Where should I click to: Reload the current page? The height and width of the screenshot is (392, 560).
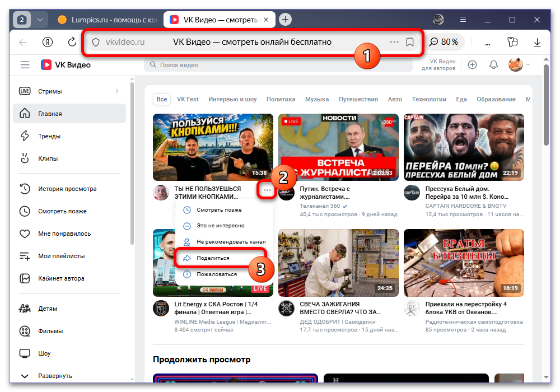72,42
